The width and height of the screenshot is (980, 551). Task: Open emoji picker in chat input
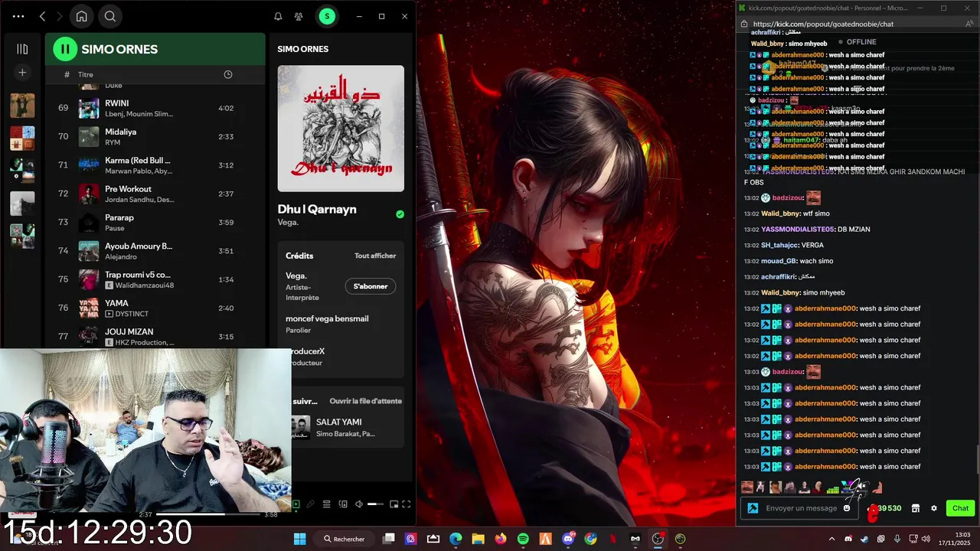click(x=847, y=508)
